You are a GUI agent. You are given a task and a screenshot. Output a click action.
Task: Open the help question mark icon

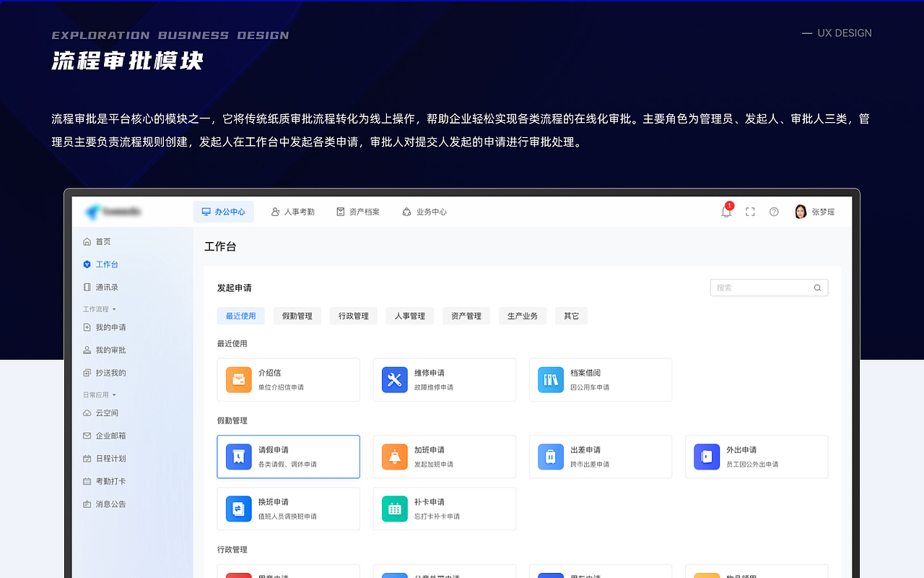point(774,211)
